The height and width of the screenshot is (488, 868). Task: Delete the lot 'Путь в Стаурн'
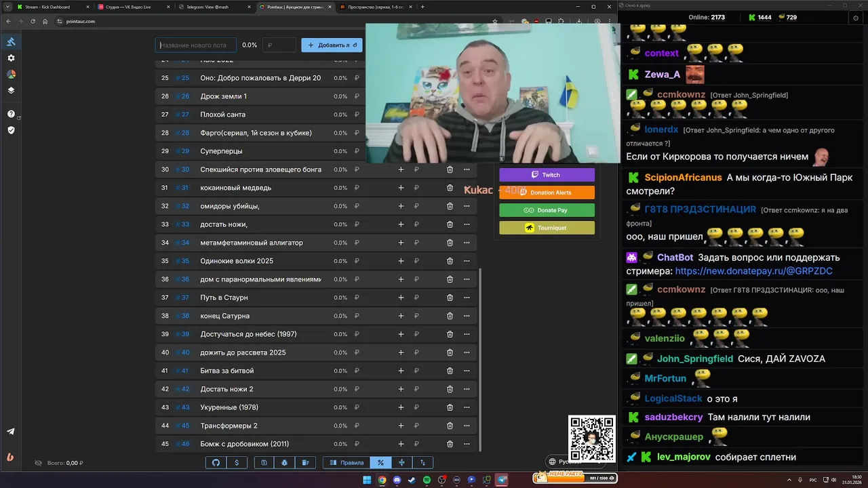pos(450,298)
